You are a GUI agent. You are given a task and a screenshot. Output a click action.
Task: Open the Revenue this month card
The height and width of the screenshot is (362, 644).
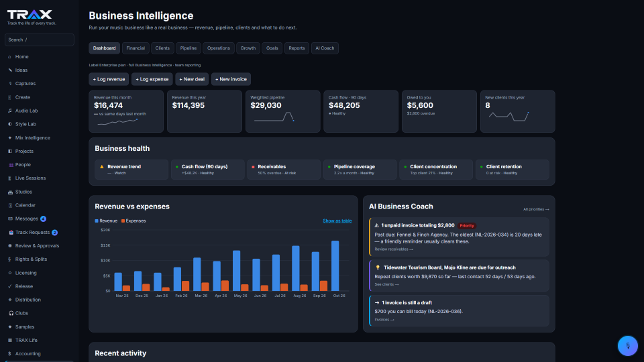[x=126, y=111]
